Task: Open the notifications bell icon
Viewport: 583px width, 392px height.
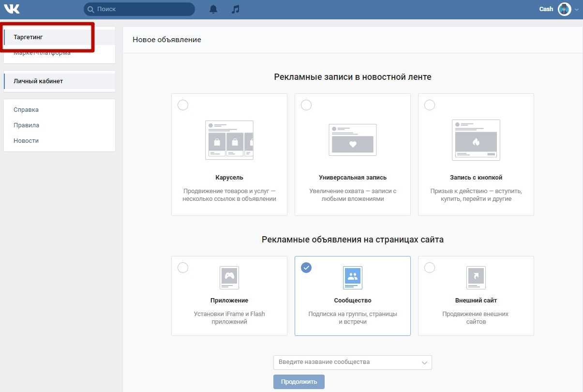Action: (x=213, y=9)
